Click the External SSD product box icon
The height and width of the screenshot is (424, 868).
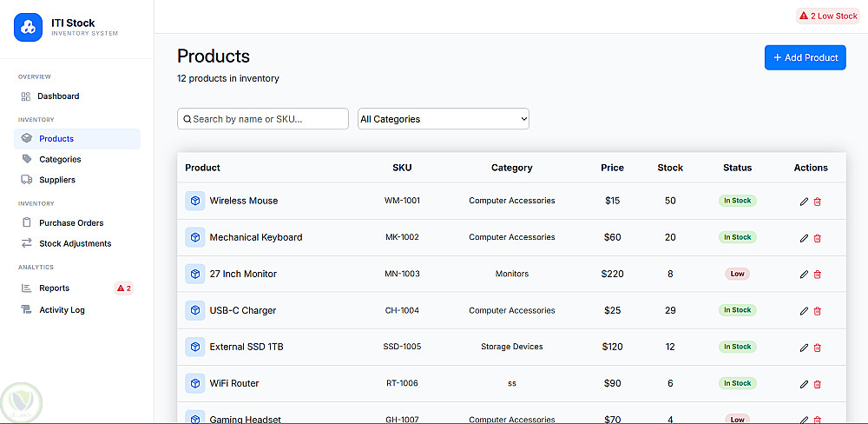(195, 347)
